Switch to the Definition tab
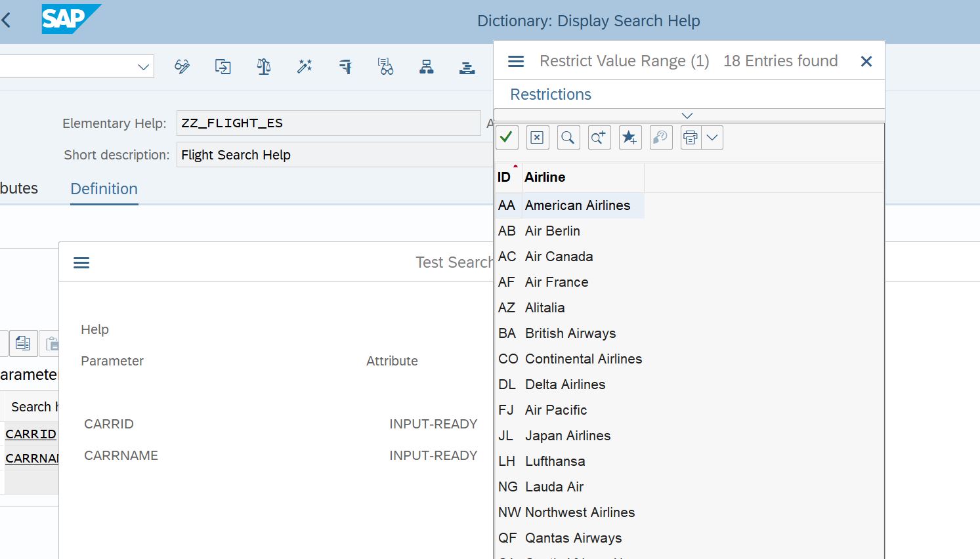Viewport: 980px width, 559px height. click(103, 189)
